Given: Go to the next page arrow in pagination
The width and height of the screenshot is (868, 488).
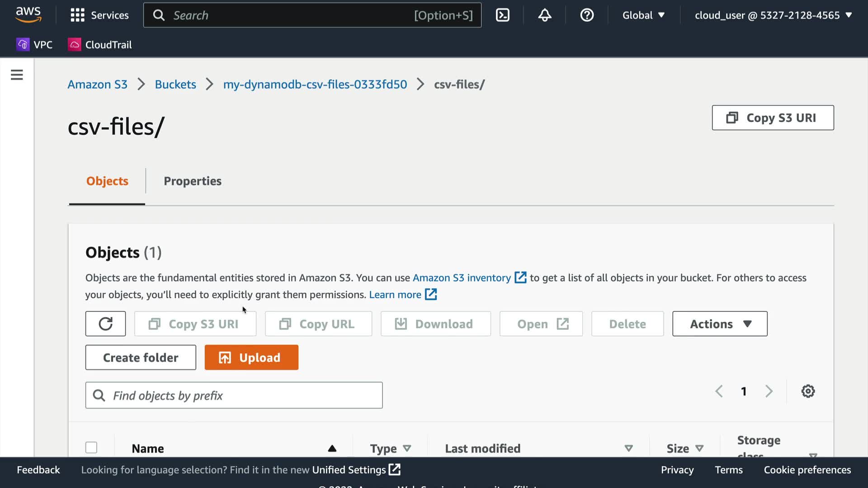Looking at the screenshot, I should 769,391.
